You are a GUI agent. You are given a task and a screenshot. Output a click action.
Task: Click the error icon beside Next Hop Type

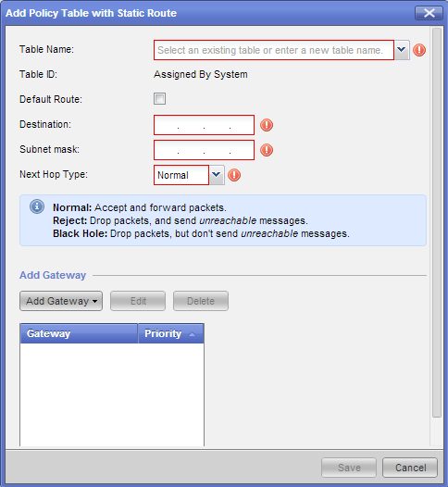(x=234, y=175)
